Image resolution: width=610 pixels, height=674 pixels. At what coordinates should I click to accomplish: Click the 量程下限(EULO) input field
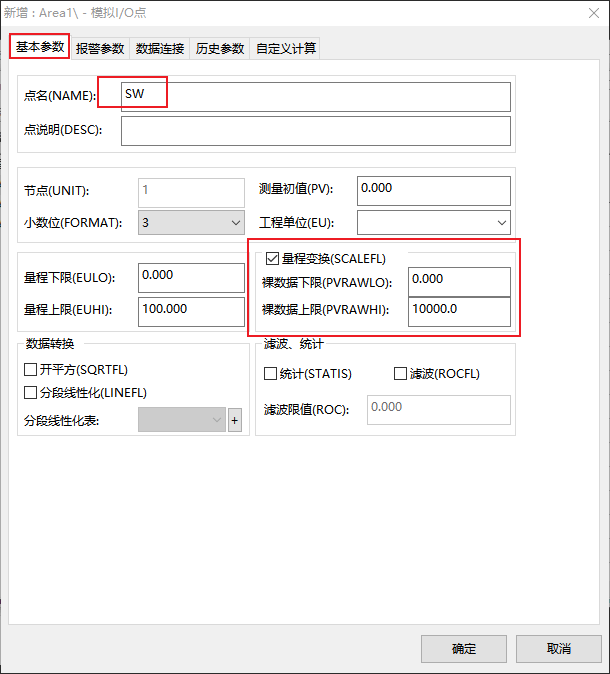pyautogui.click(x=191, y=278)
